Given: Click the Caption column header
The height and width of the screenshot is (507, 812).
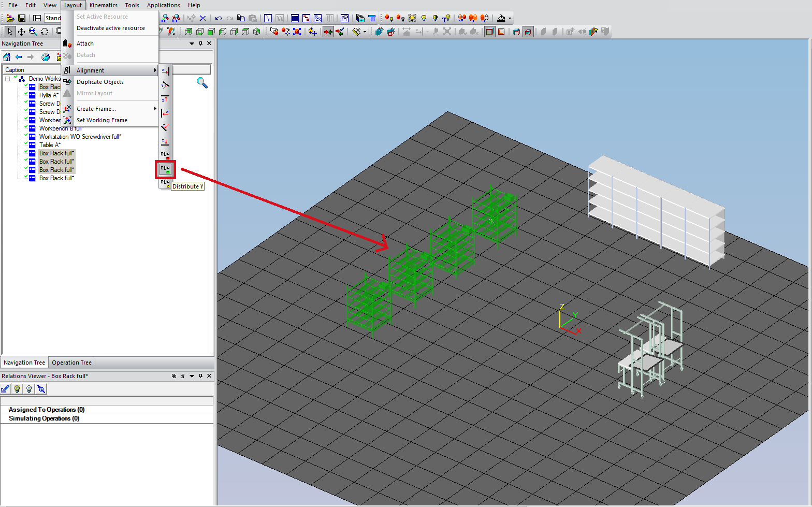Looking at the screenshot, I should 32,70.
